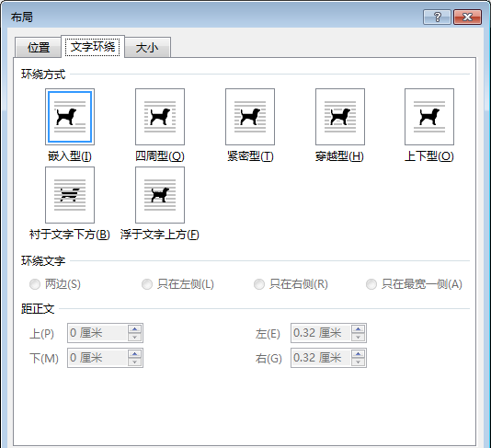
Task: Open the help question mark button
Action: (437, 17)
